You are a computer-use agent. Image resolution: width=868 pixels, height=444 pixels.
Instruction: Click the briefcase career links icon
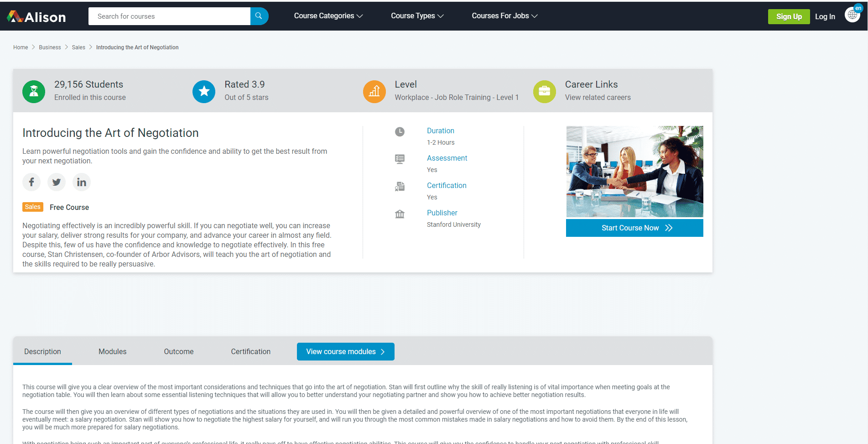[x=545, y=91]
